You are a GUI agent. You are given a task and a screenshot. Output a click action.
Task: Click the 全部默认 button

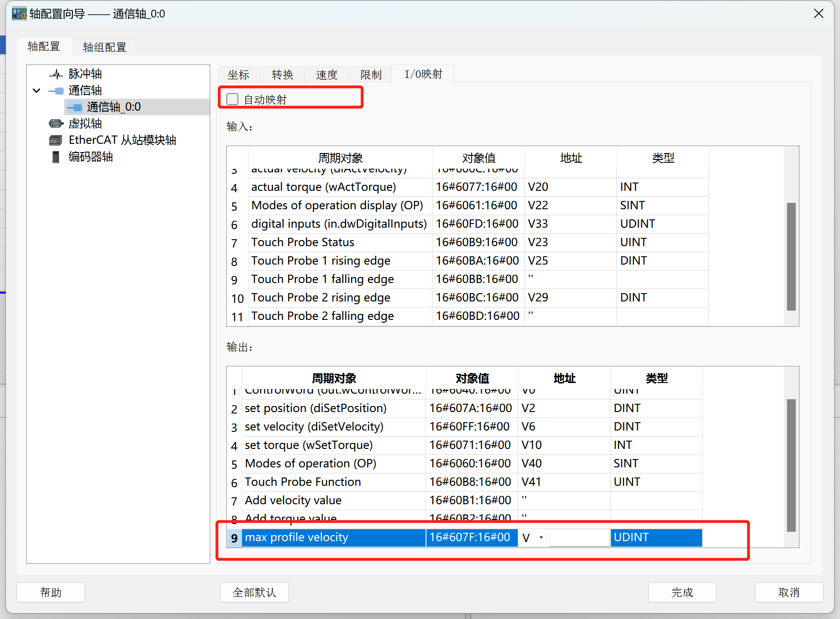click(254, 592)
